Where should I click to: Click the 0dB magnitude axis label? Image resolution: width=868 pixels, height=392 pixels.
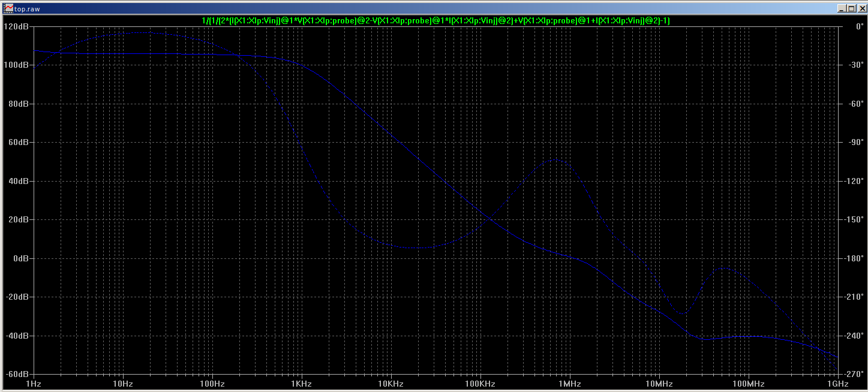click(x=20, y=258)
